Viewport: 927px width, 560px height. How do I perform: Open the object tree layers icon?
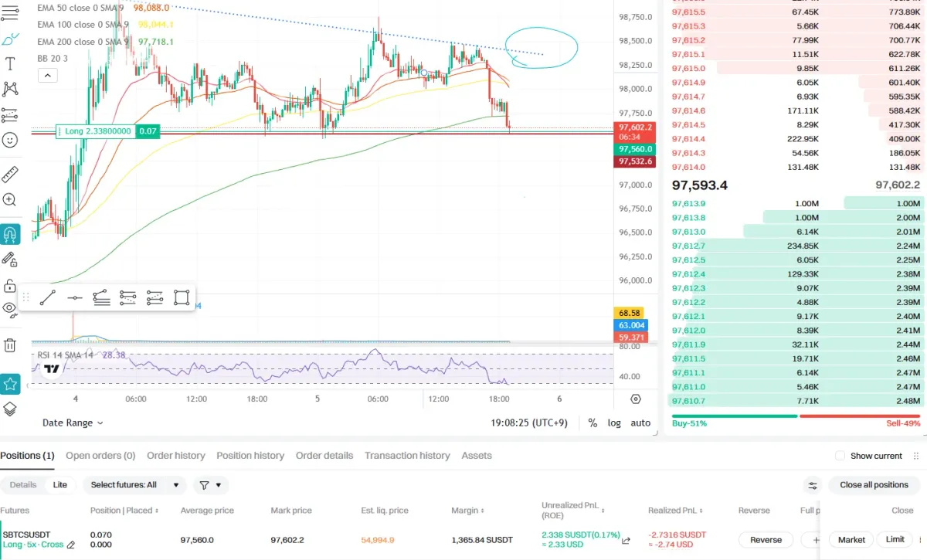tap(10, 409)
